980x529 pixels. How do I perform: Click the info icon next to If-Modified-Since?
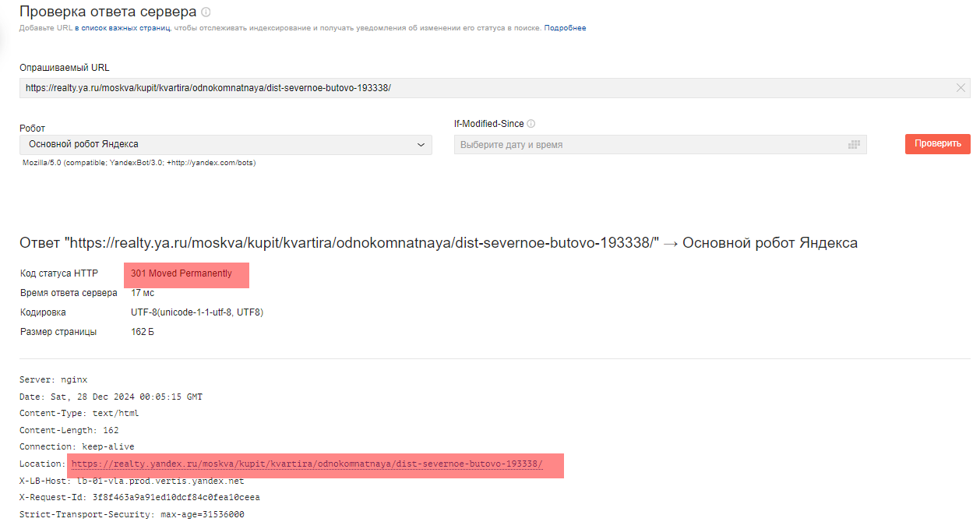531,124
